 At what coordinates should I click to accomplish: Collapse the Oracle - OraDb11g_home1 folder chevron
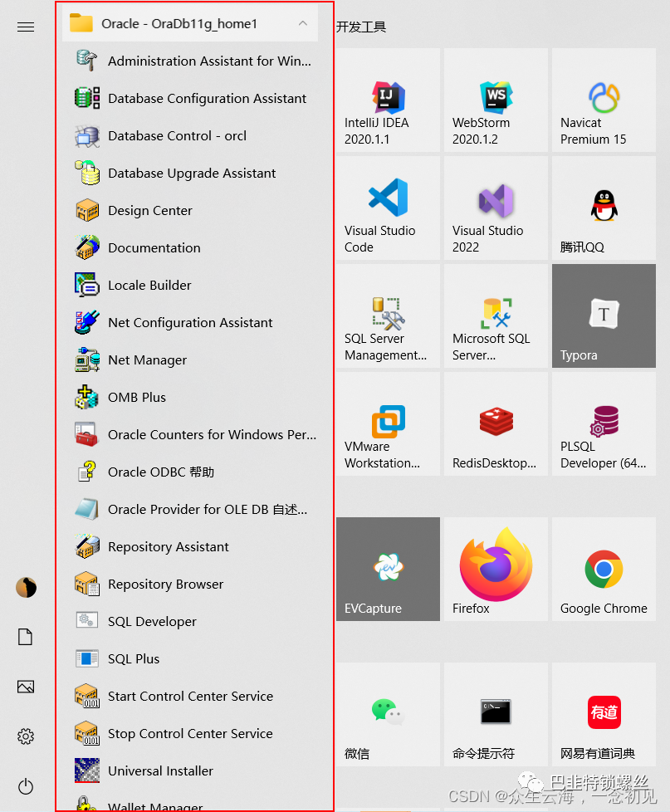point(303,23)
